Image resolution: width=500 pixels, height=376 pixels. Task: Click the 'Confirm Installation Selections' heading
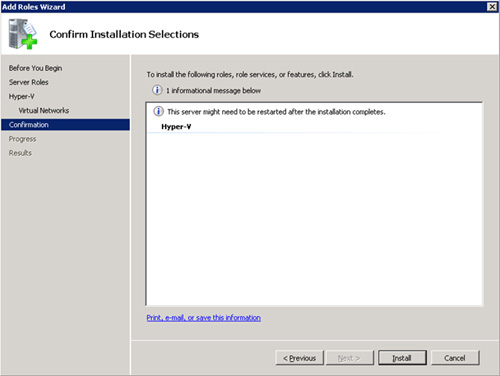pos(124,34)
